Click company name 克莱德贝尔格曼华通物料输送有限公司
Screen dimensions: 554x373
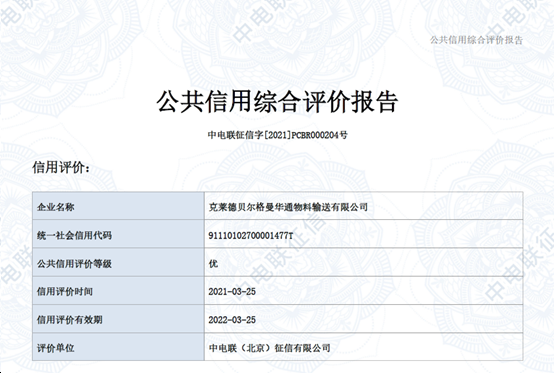[x=288, y=207]
